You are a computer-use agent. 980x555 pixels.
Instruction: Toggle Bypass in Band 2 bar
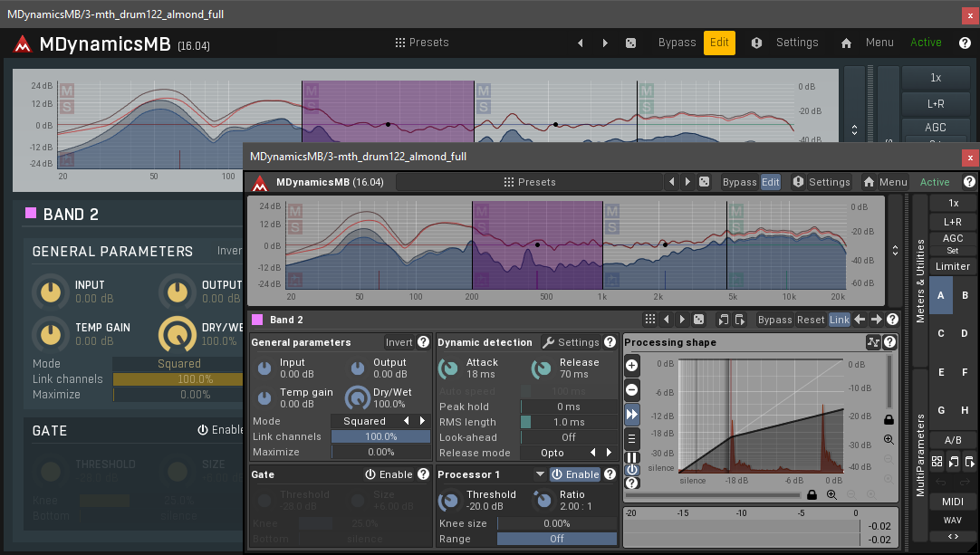click(x=775, y=320)
